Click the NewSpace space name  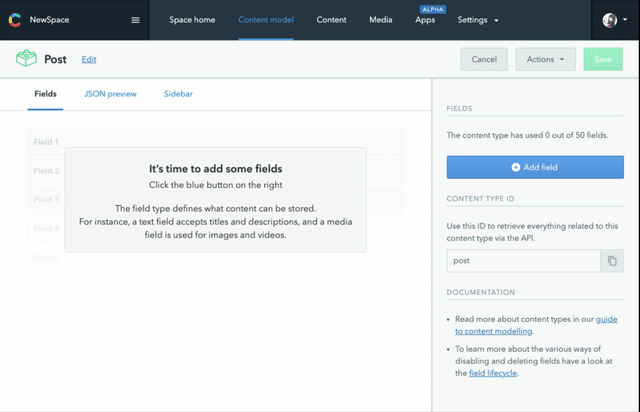[x=49, y=20]
